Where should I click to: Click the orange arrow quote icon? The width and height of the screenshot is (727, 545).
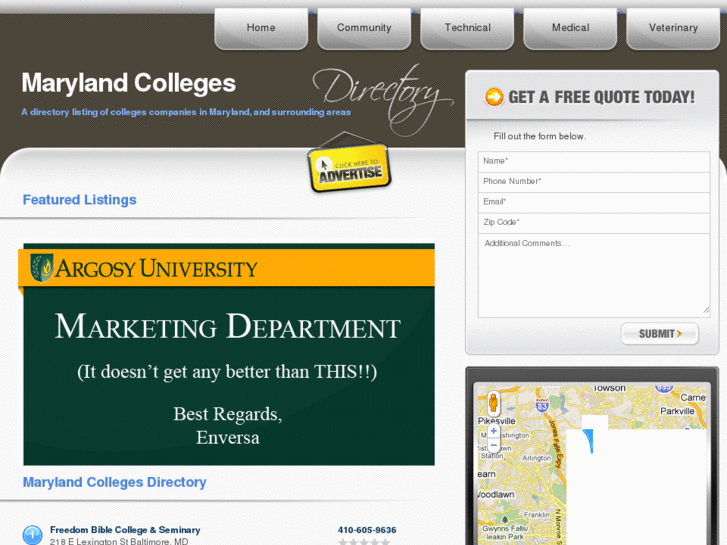(494, 97)
